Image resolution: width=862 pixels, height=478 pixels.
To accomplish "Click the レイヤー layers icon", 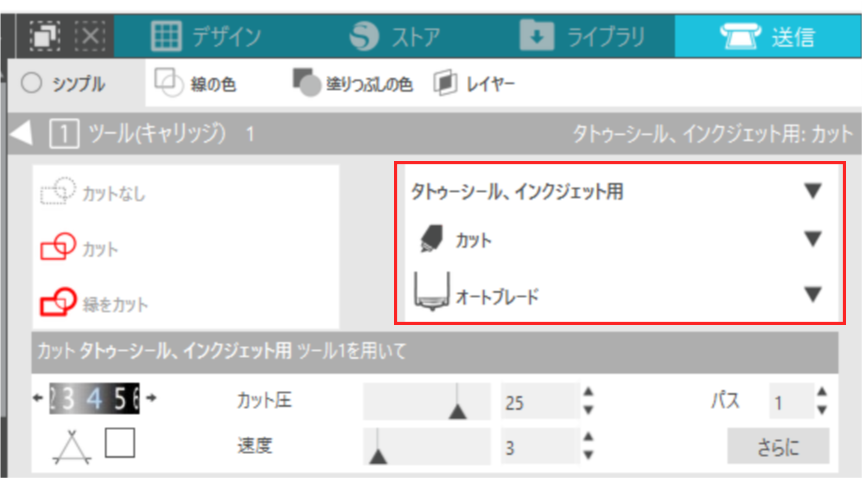I will tap(445, 83).
